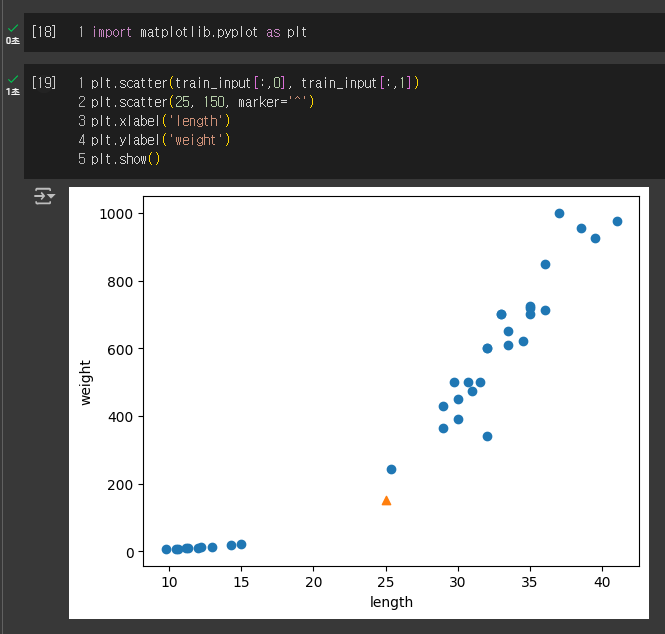This screenshot has width=665, height=634.
Task: Click the y-axis tick label 800
Action: tap(120, 282)
